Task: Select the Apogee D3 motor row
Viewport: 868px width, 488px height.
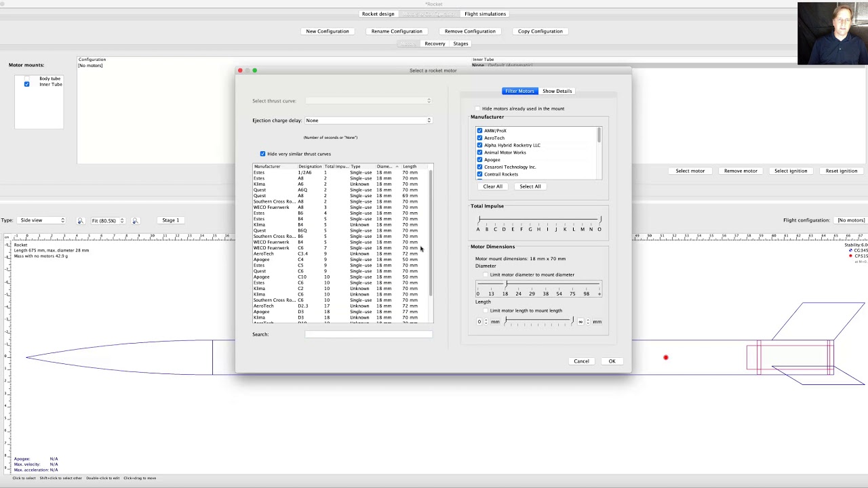Action: click(x=340, y=312)
